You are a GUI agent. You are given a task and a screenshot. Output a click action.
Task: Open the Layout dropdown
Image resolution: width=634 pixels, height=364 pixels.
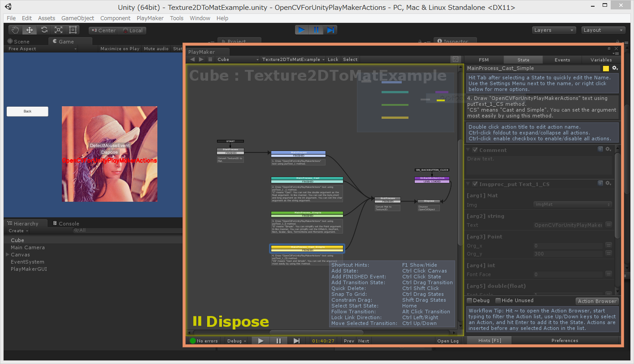[603, 30]
